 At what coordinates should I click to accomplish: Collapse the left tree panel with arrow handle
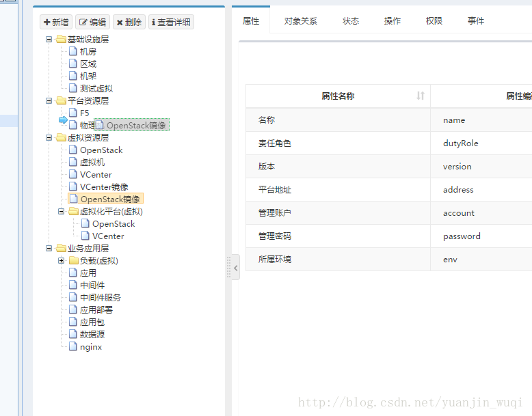point(235,268)
